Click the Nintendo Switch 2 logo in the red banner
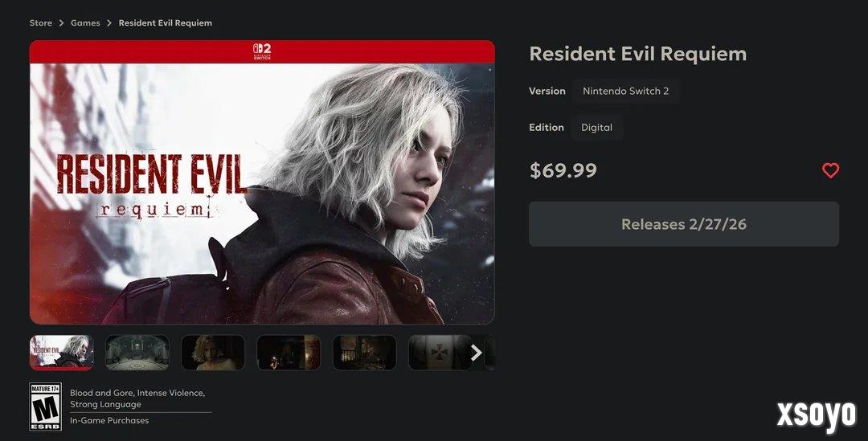Image resolution: width=868 pixels, height=441 pixels. click(262, 51)
